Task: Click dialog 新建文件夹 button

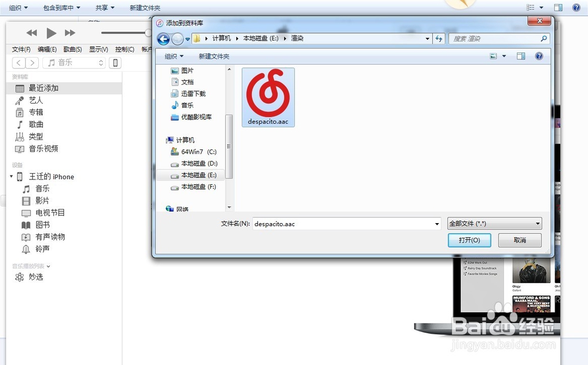Action: (x=214, y=57)
